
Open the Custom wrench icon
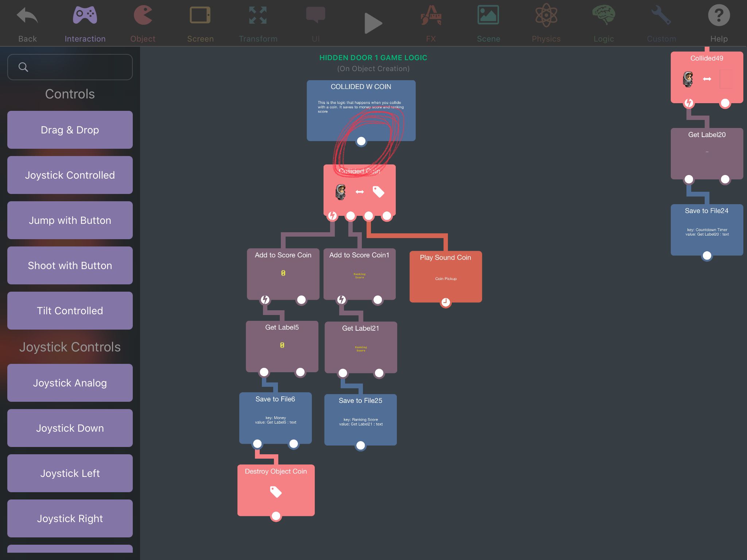pyautogui.click(x=661, y=16)
